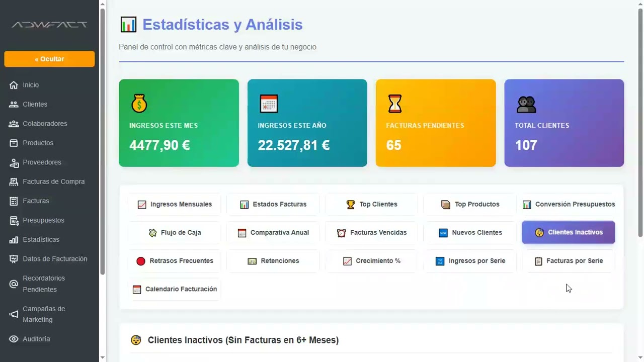Viewport: 644px width, 362px height.
Task: Open the Retenciones tab
Action: point(273,261)
